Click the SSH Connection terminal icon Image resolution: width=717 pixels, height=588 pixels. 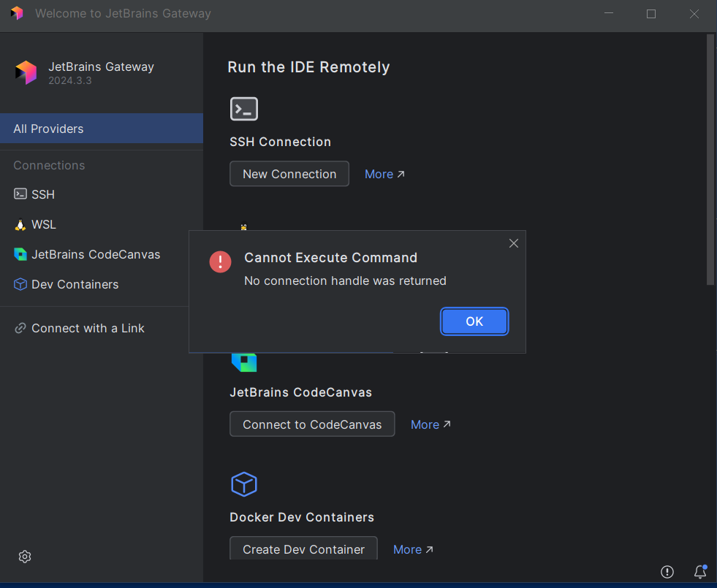point(244,109)
